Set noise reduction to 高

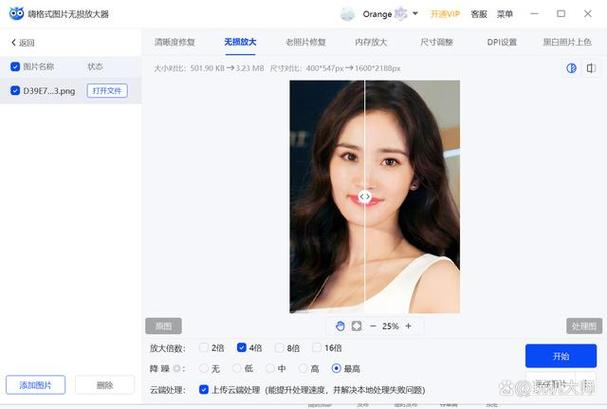click(x=303, y=368)
